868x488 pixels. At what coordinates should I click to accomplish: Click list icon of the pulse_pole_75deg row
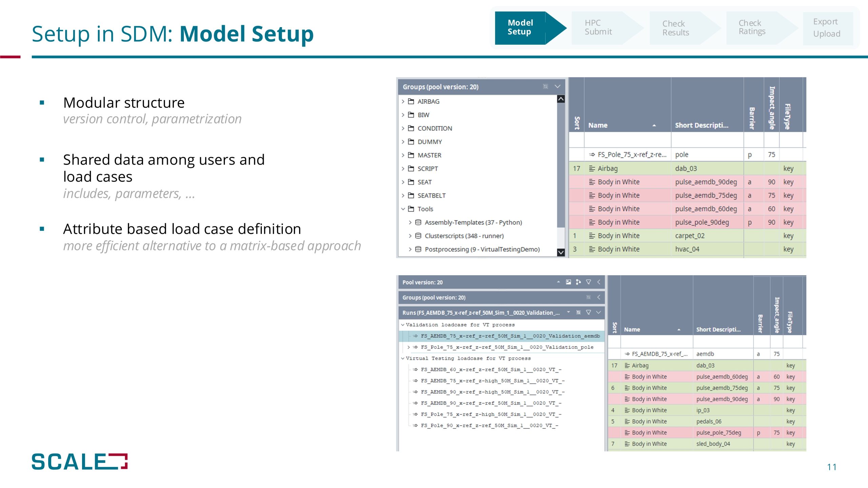click(x=627, y=432)
